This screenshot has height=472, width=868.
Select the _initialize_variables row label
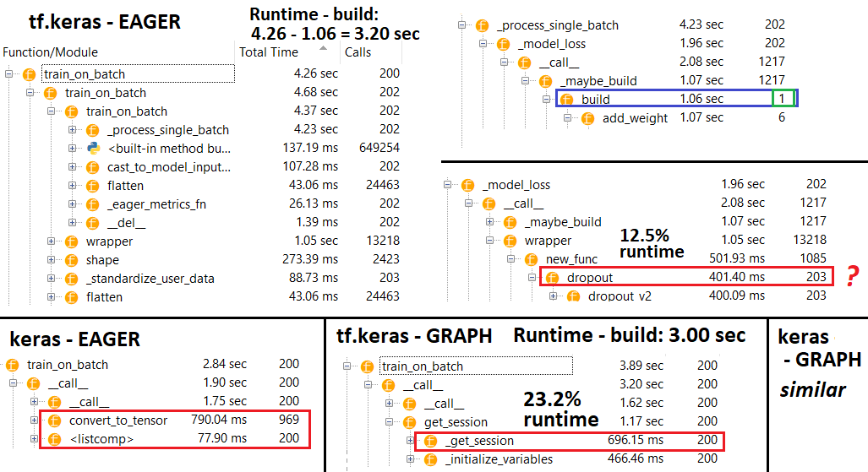(499, 459)
